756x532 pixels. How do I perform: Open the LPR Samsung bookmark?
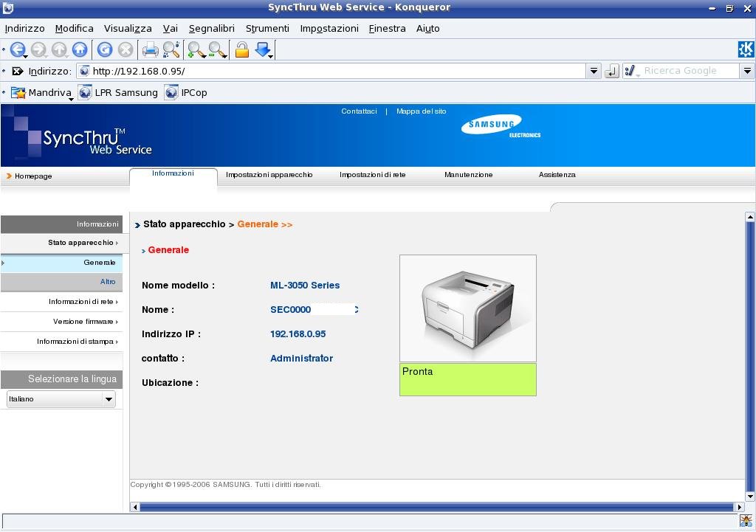click(118, 93)
